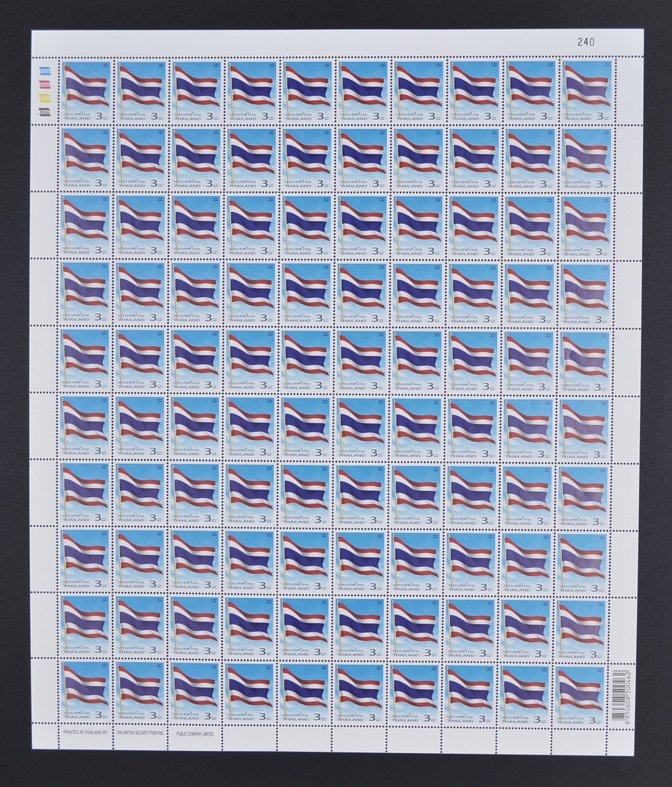Screen dimensions: 672x787
Task: Click the cyan color registration mark
Action: 45,71
